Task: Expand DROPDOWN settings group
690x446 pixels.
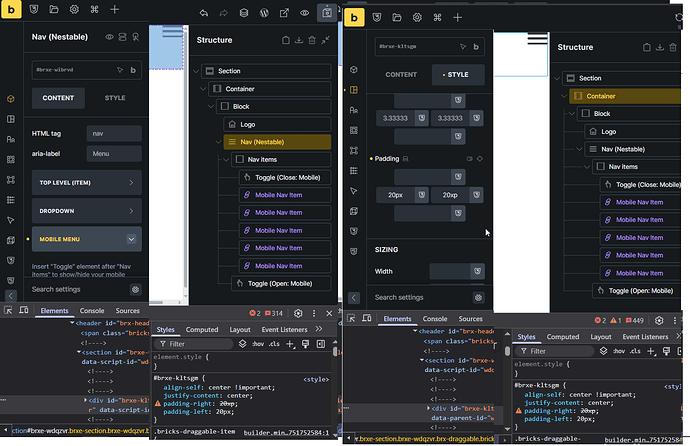Action: [87, 211]
